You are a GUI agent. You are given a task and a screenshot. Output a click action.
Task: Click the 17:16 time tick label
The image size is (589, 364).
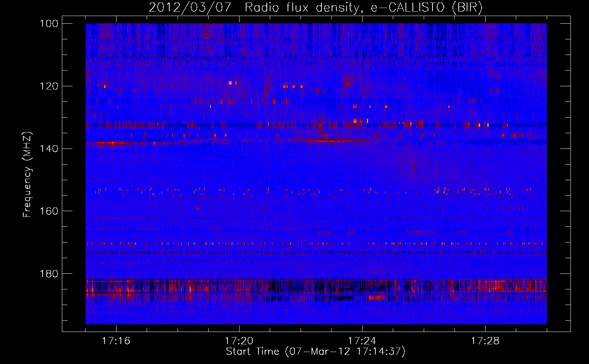pyautogui.click(x=116, y=341)
